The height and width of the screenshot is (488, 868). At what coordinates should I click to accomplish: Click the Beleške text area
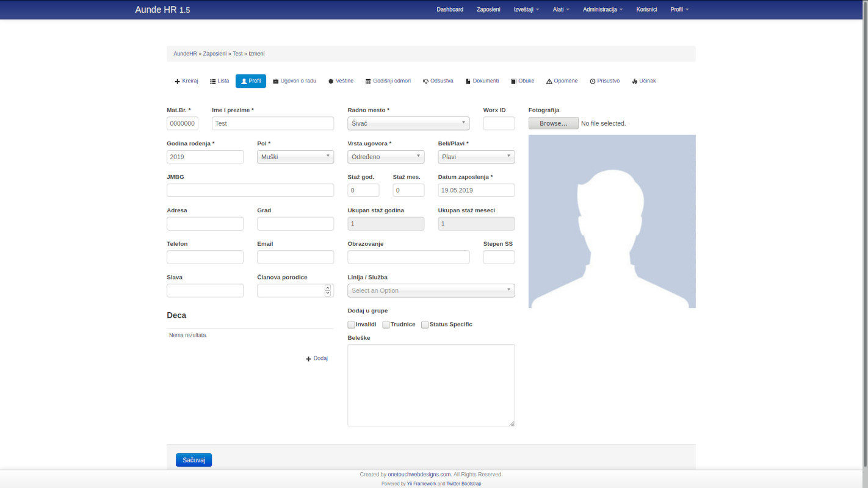431,385
